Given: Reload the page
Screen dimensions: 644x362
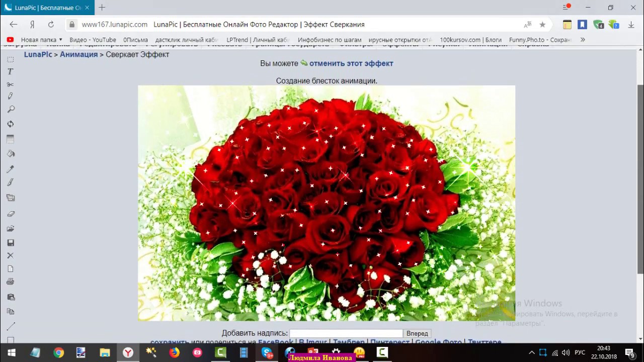Looking at the screenshot, I should pyautogui.click(x=51, y=24).
